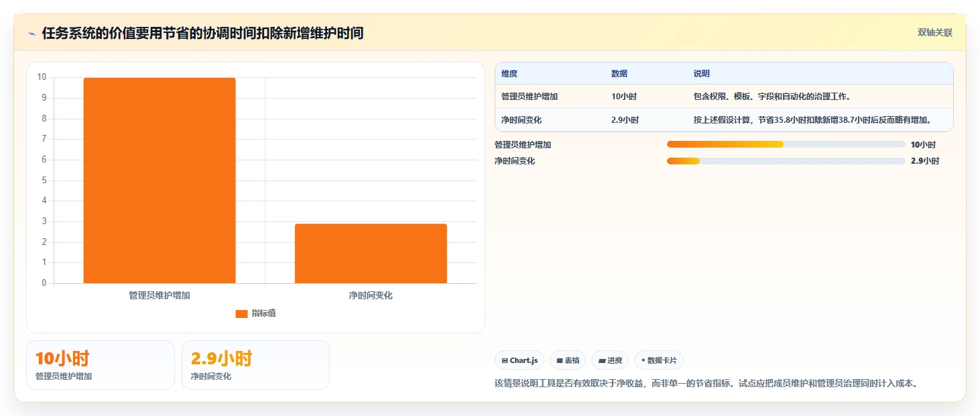Click the 管理员维护增加 progress bar
Image resolution: width=980 pixels, height=416 pixels.
pos(786,144)
